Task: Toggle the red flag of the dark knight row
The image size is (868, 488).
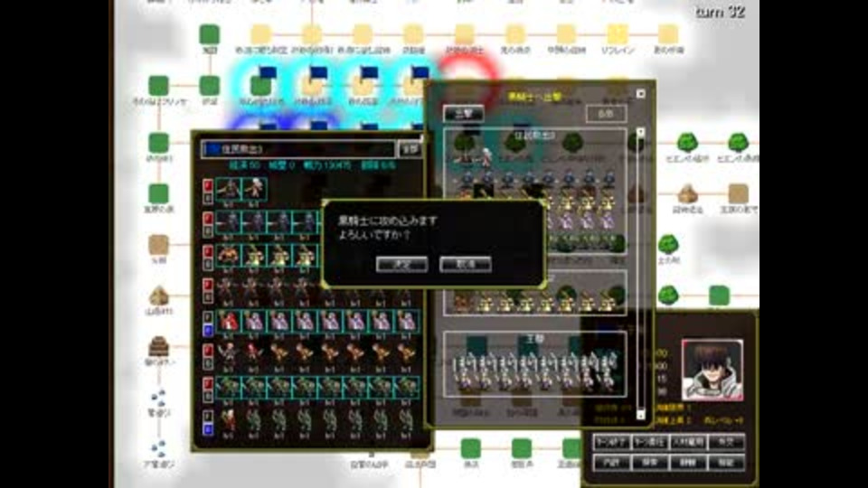Action: (208, 218)
